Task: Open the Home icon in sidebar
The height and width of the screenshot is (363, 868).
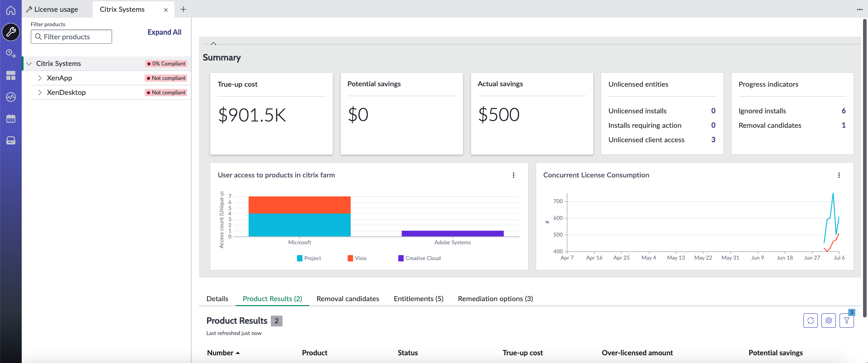Action: (11, 10)
